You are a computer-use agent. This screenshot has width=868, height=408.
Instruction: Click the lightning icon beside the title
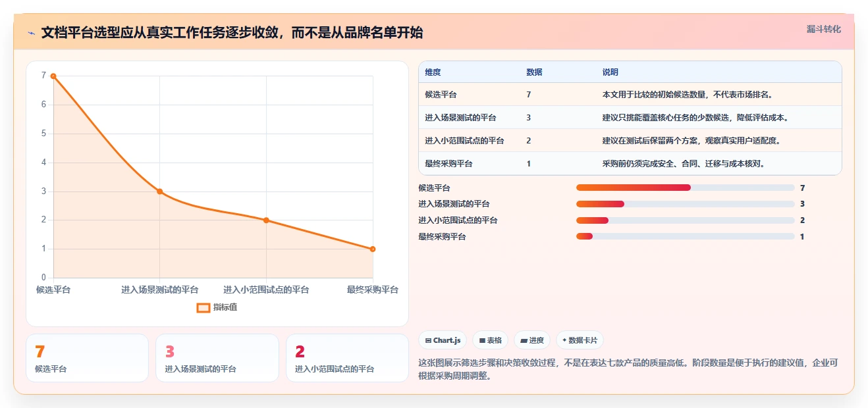31,33
